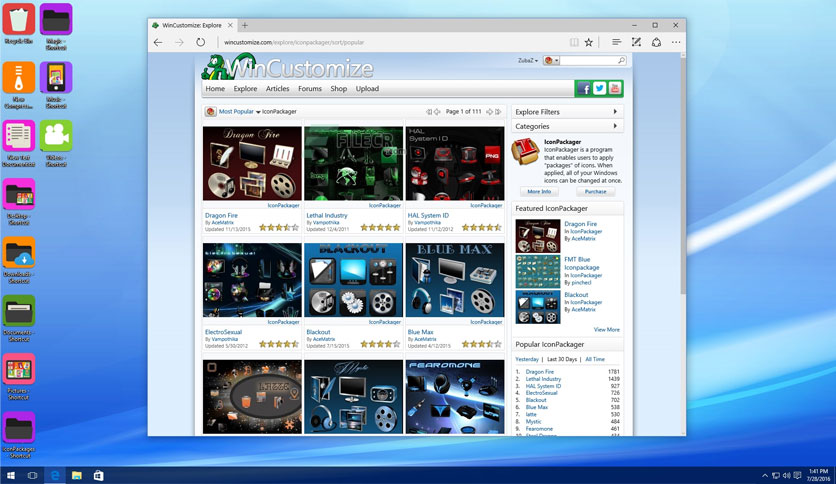The width and height of the screenshot is (836, 484).
Task: Open Windows Store from taskbar
Action: (x=99, y=475)
